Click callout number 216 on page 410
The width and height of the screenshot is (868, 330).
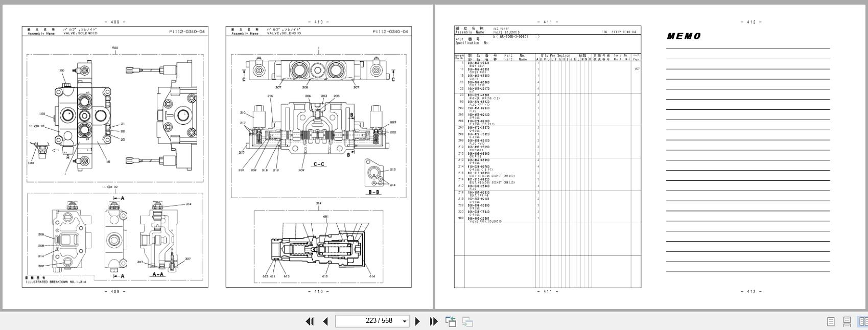click(270, 96)
